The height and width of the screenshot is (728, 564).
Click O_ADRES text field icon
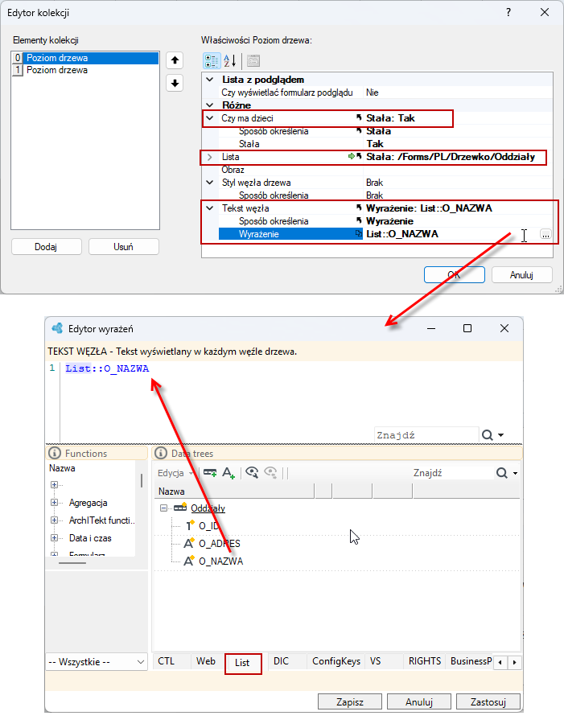point(188,543)
